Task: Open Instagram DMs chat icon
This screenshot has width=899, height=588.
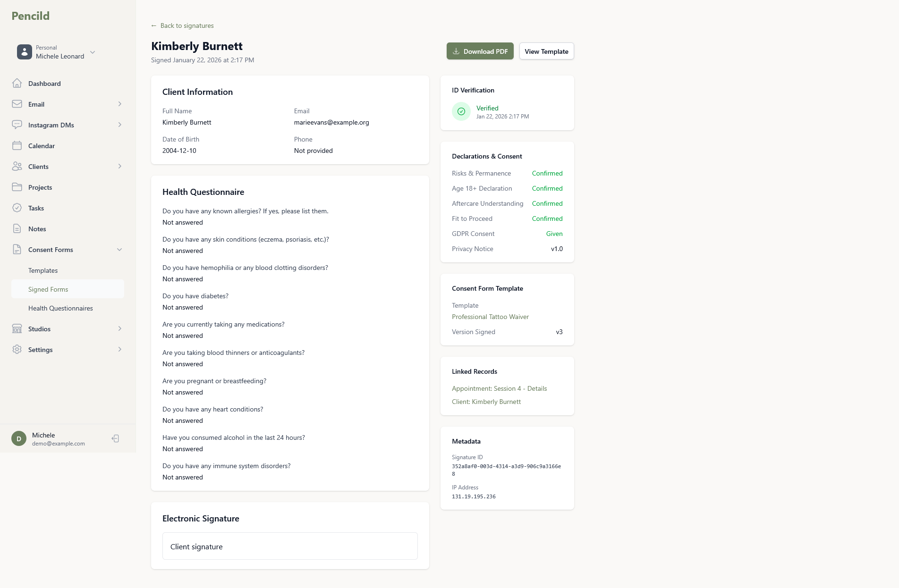Action: pyautogui.click(x=17, y=125)
